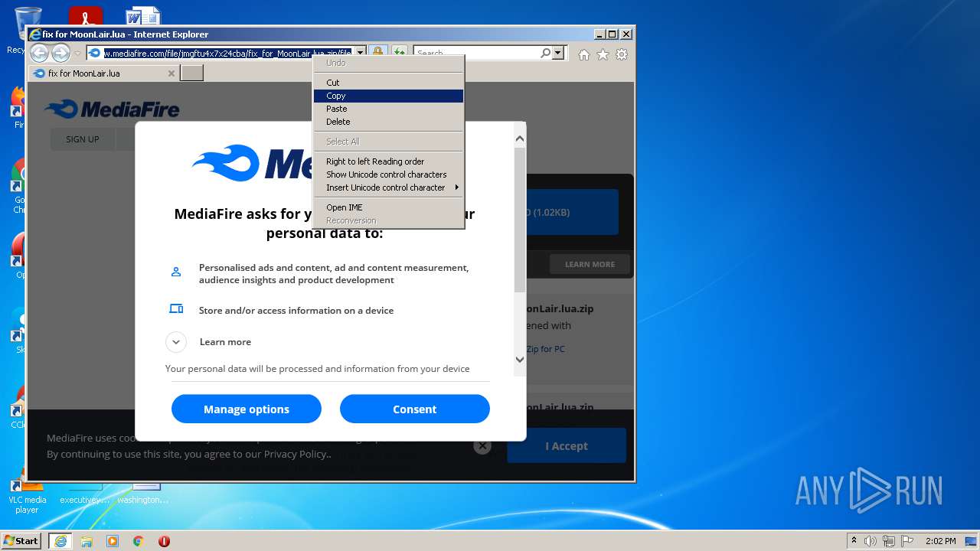
Task: Expand the address bar URL dropdown
Action: 360,53
